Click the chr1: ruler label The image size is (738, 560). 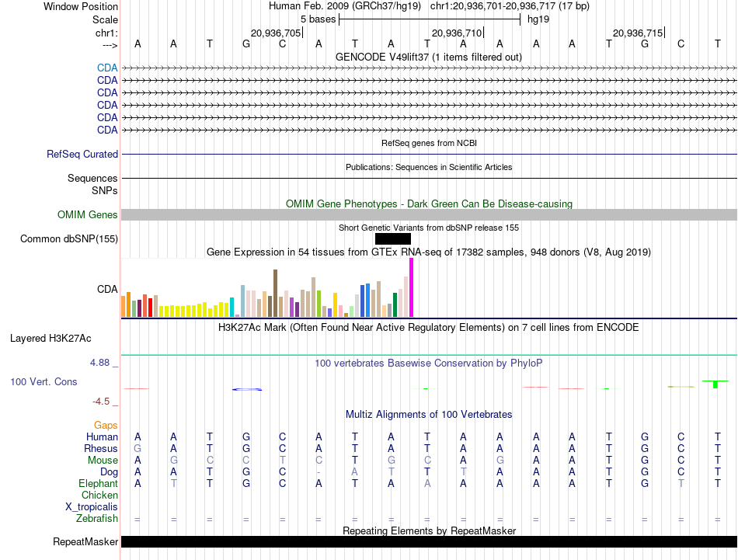tap(106, 33)
